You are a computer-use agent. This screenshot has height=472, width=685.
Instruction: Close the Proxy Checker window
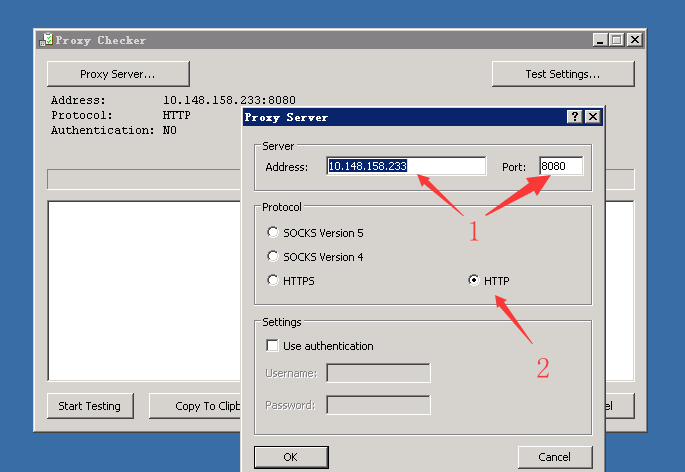[x=635, y=40]
